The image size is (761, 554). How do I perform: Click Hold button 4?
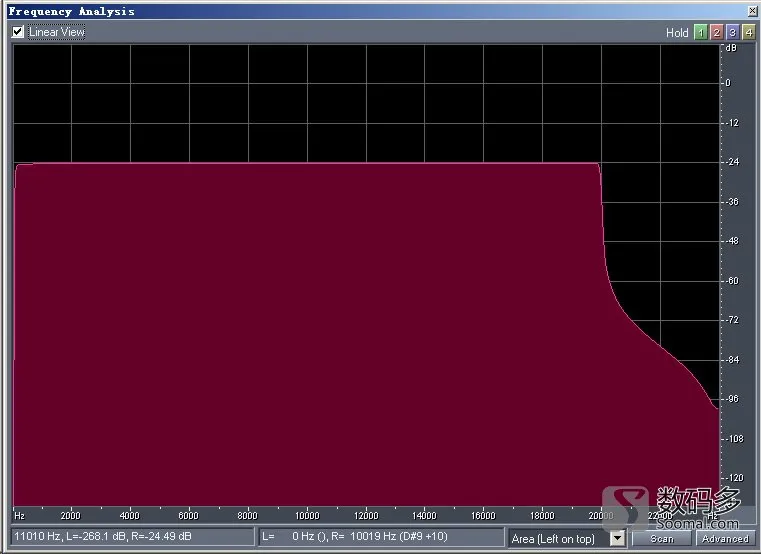point(749,33)
